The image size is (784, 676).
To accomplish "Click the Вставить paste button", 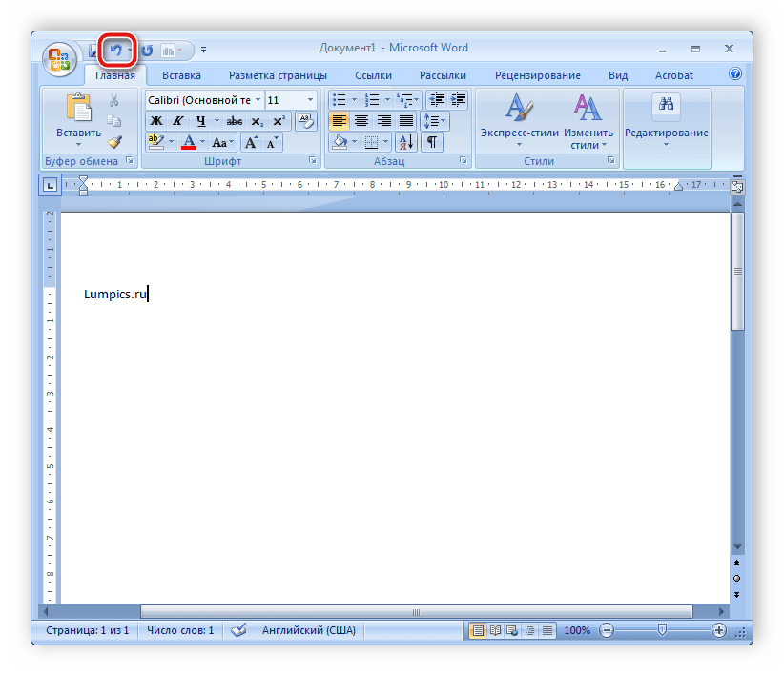I will point(78,119).
